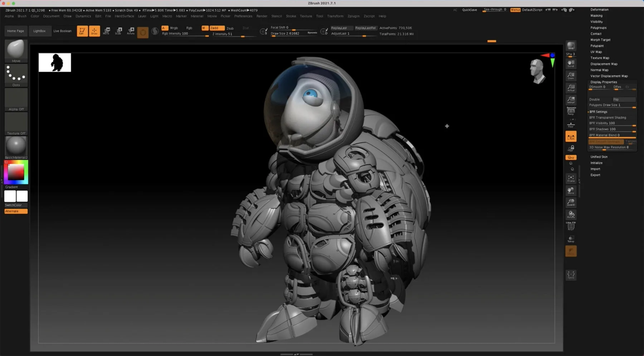Open the Zplugin menu
The width and height of the screenshot is (644, 356).
[x=353, y=16]
